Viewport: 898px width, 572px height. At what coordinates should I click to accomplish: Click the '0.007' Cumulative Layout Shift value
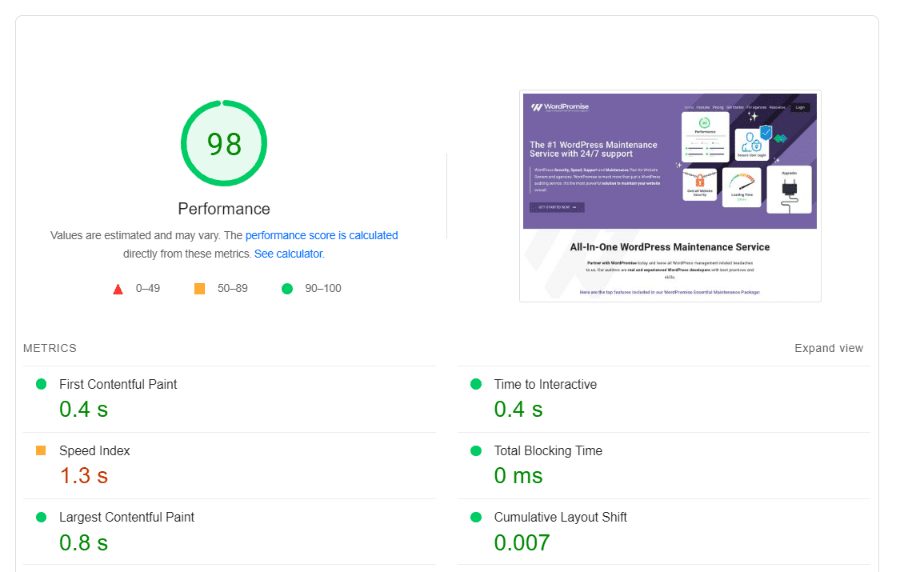pos(522,543)
